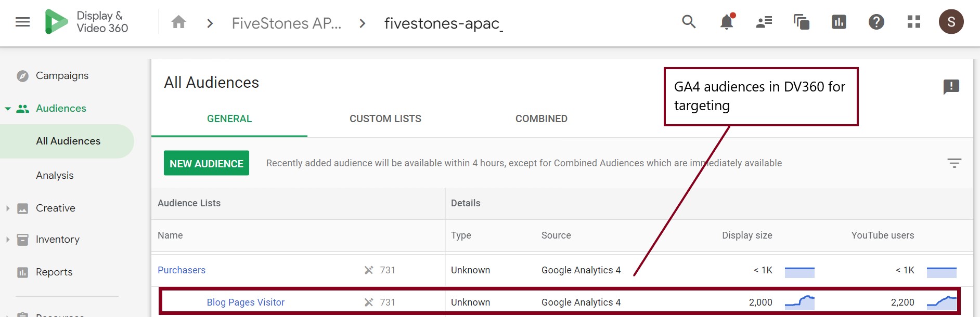Image resolution: width=980 pixels, height=317 pixels.
Task: Click the Purchasers YouTube users sparkline
Action: 942,272
